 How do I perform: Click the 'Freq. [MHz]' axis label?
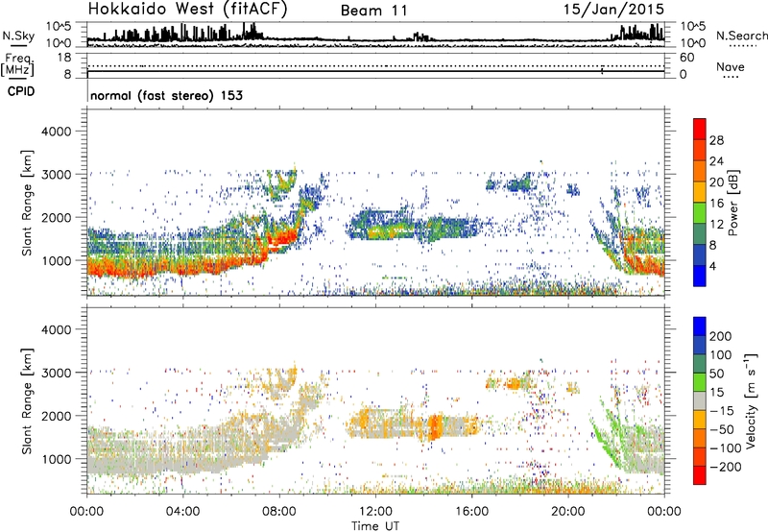click(17, 65)
